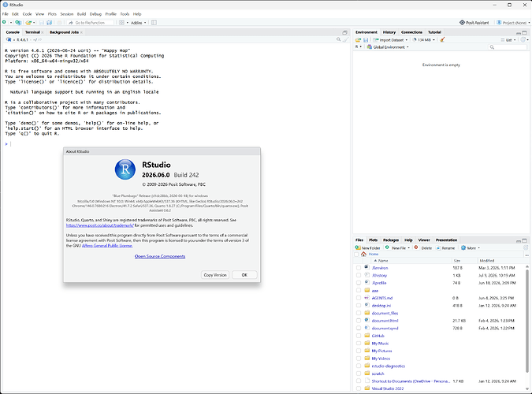Tick the checkbox beside AGENTS.md

pyautogui.click(x=359, y=298)
